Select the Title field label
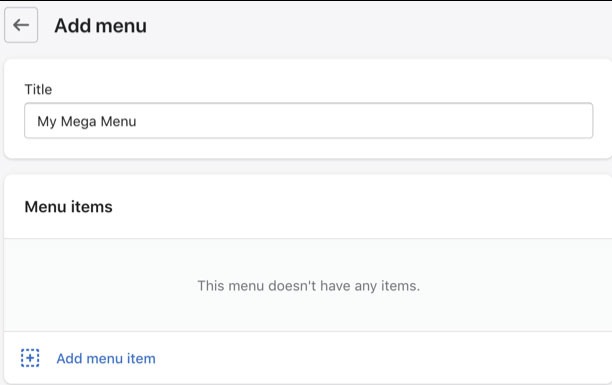This screenshot has height=385, width=612. (38, 89)
